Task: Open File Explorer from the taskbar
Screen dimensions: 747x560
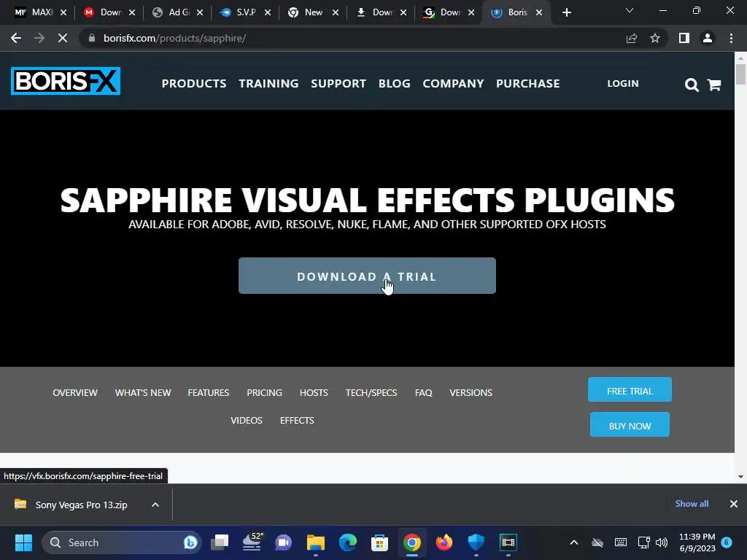Action: point(315,542)
